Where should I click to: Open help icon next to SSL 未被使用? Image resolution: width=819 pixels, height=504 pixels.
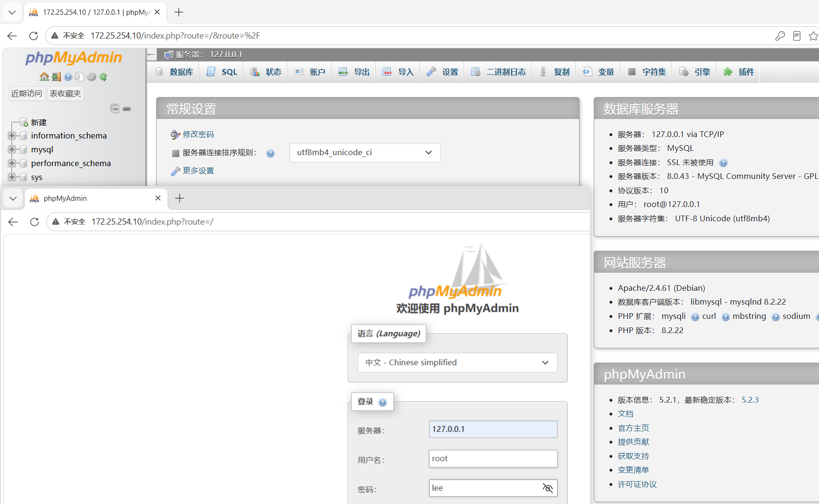click(x=723, y=163)
